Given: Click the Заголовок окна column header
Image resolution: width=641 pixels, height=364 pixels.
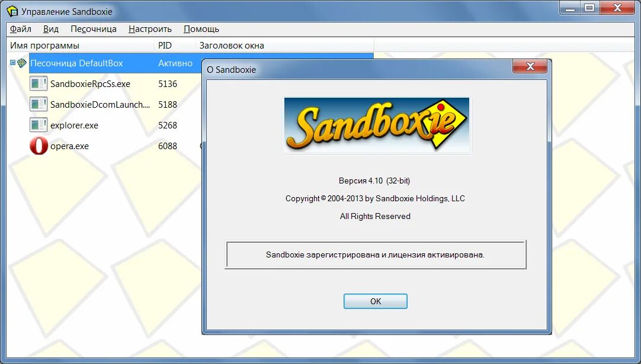Looking at the screenshot, I should coord(285,46).
